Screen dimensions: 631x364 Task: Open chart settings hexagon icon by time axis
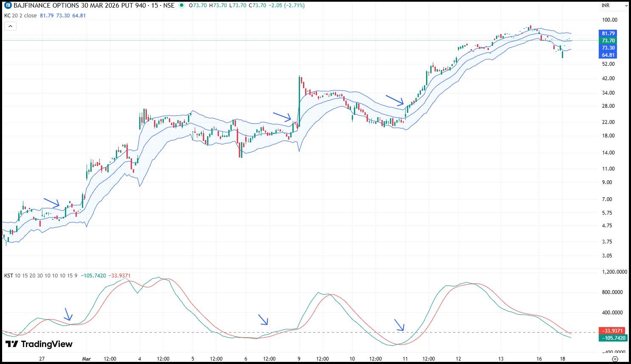615,359
